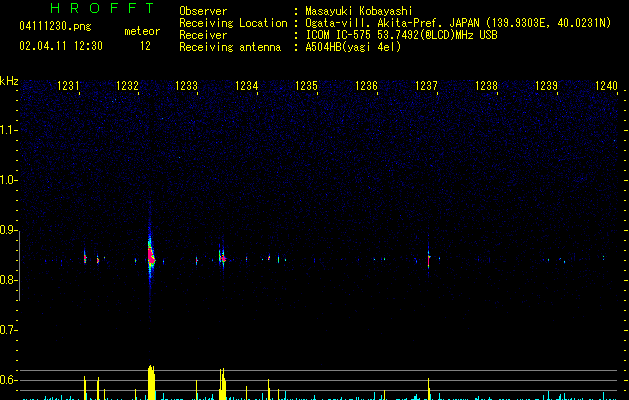Click the 0.9 kHz frequency label
Viewport: 629px width, 400px height.
click(x=8, y=230)
